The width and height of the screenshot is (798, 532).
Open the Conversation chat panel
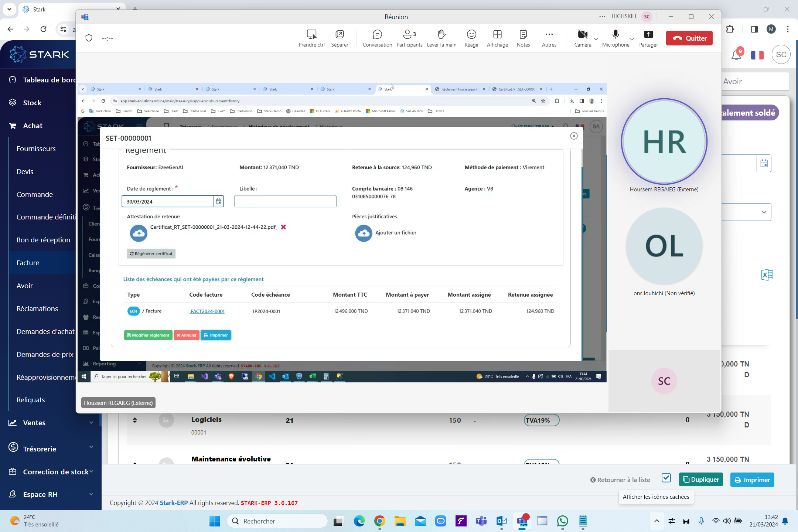click(x=377, y=38)
